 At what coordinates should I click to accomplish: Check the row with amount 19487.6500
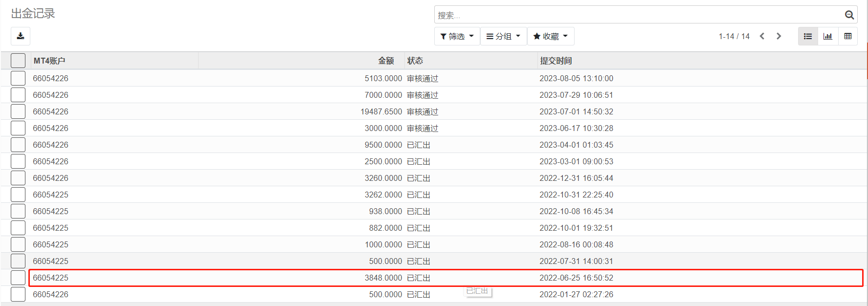pos(18,111)
